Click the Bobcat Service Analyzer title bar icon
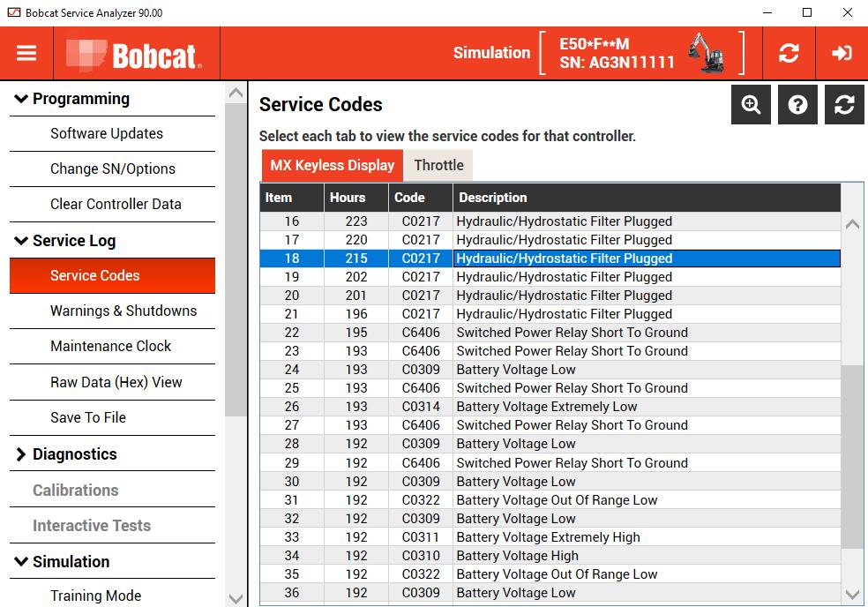This screenshot has width=868, height=607. coord(14,12)
